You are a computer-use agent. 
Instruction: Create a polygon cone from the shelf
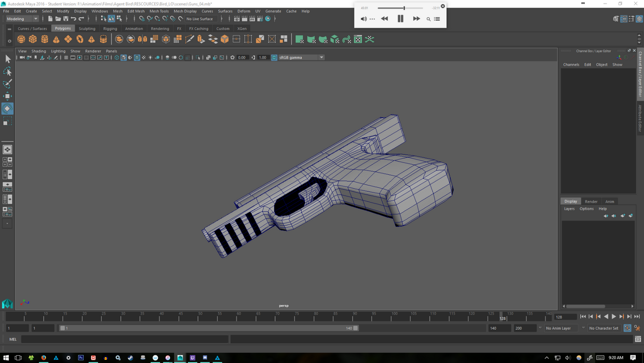tap(56, 40)
